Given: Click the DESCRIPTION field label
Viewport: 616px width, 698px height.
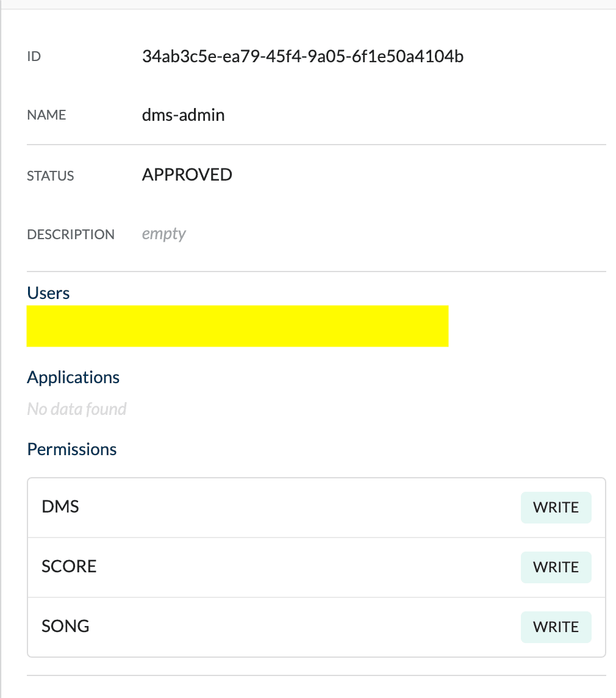Looking at the screenshot, I should coord(71,234).
